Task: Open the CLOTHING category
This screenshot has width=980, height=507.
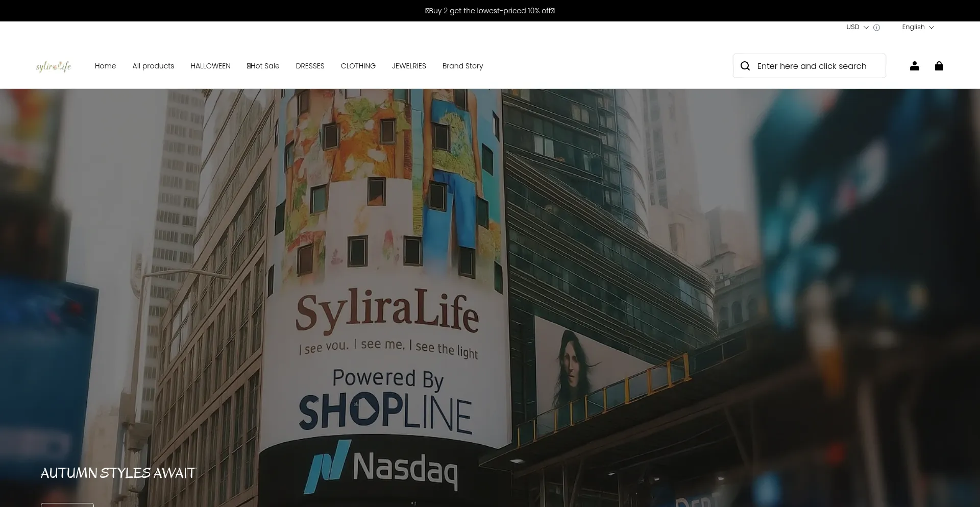Action: pyautogui.click(x=358, y=66)
